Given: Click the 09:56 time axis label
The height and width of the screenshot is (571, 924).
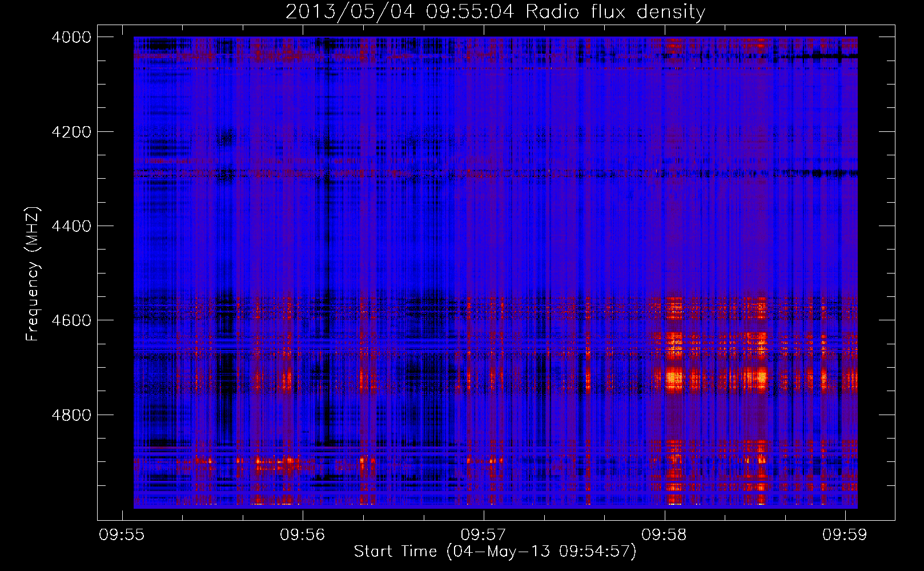Looking at the screenshot, I should point(302,535).
